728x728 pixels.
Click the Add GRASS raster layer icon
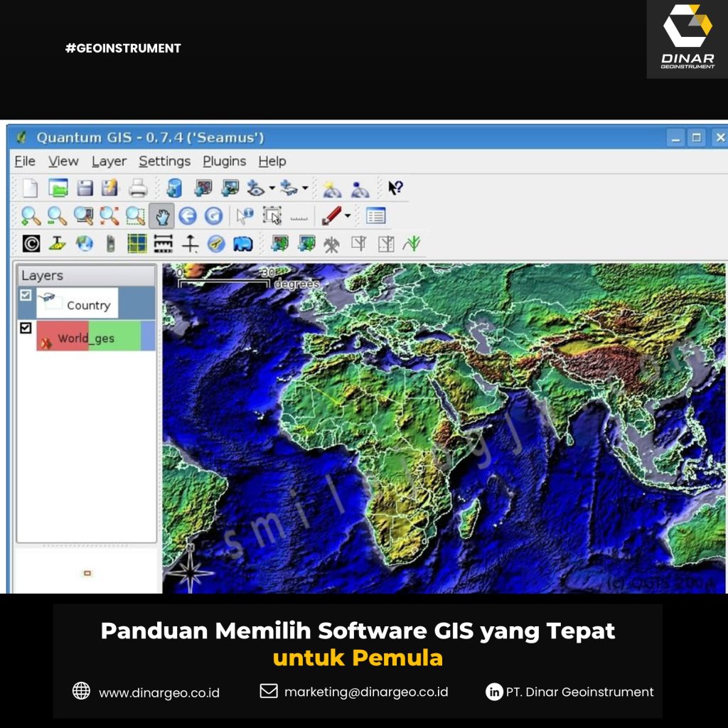[x=306, y=244]
